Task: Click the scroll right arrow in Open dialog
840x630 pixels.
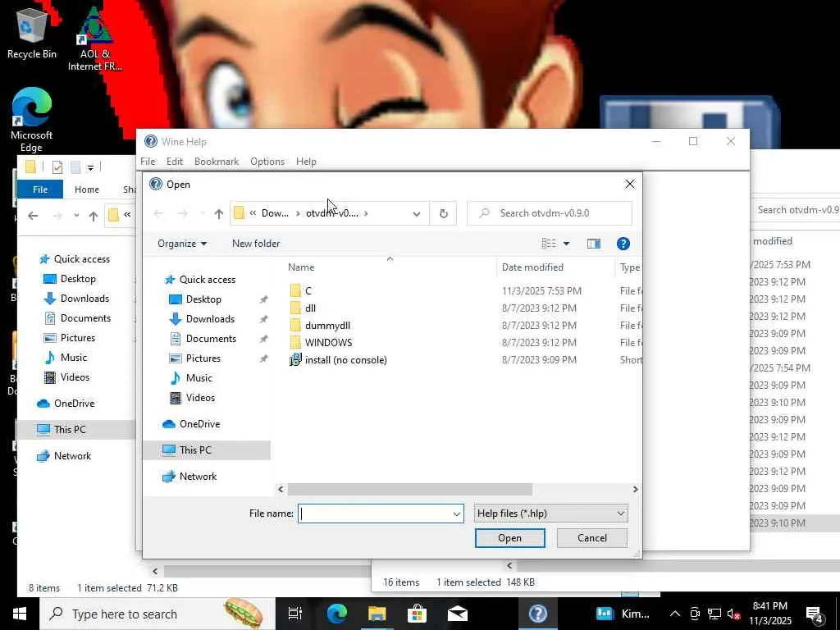Action: click(636, 489)
